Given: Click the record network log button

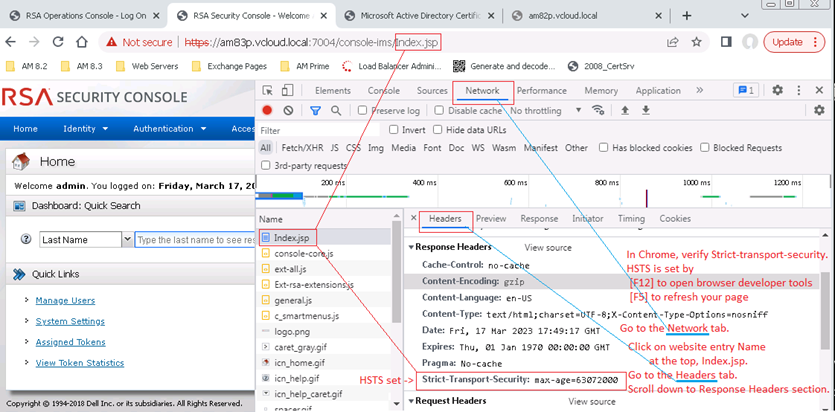Looking at the screenshot, I should (267, 110).
